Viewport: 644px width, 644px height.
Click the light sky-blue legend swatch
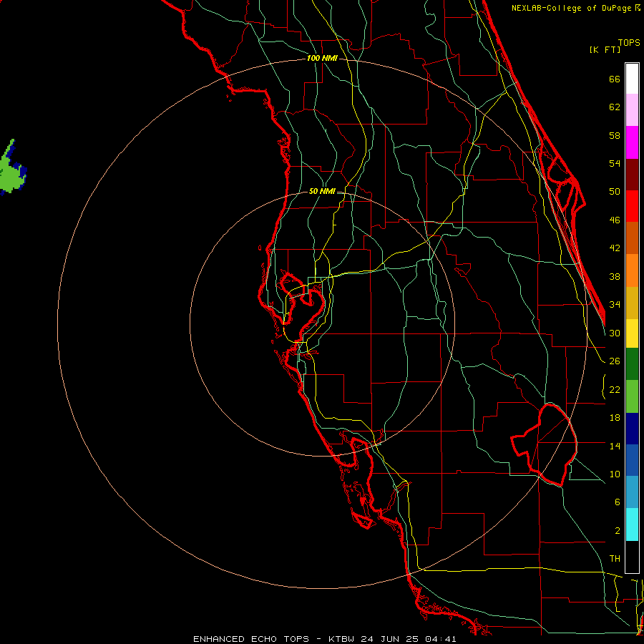(632, 492)
